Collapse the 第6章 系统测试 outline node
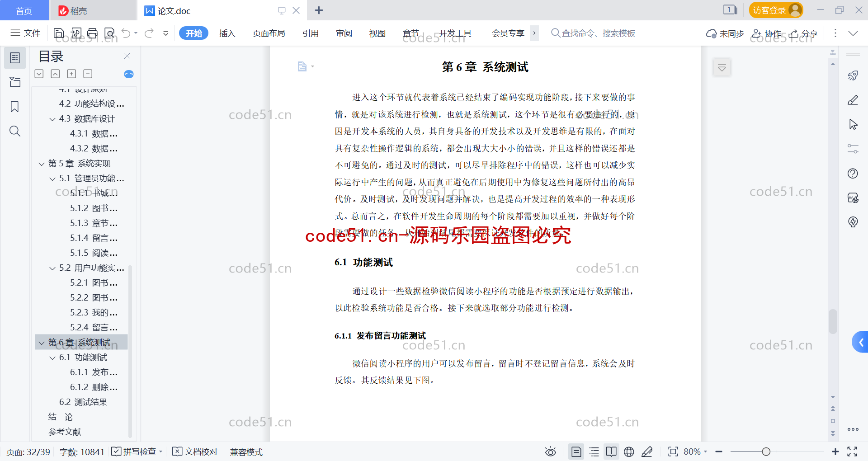The width and height of the screenshot is (868, 461). 42,343
